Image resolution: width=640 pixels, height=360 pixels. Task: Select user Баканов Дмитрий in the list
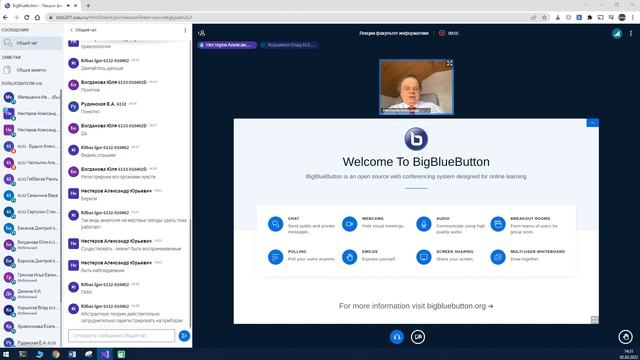31,228
